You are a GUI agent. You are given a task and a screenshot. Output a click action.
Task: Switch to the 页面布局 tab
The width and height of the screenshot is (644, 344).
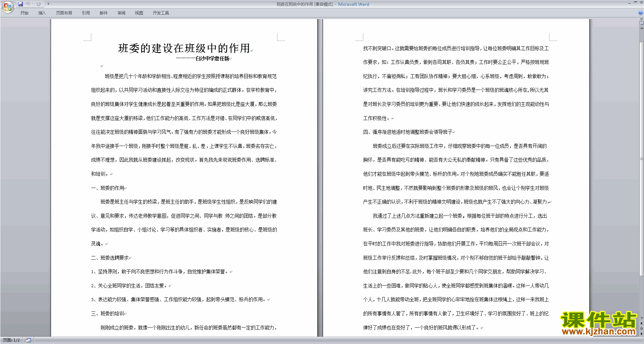point(64,13)
